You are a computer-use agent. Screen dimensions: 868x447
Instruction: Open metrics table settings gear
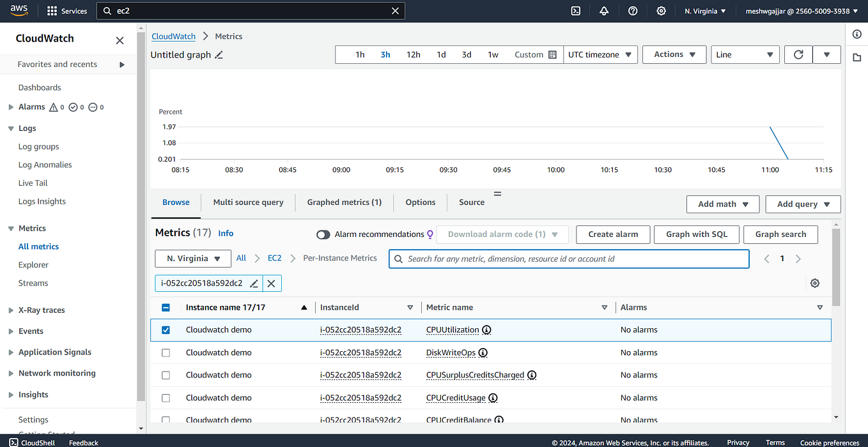(815, 284)
